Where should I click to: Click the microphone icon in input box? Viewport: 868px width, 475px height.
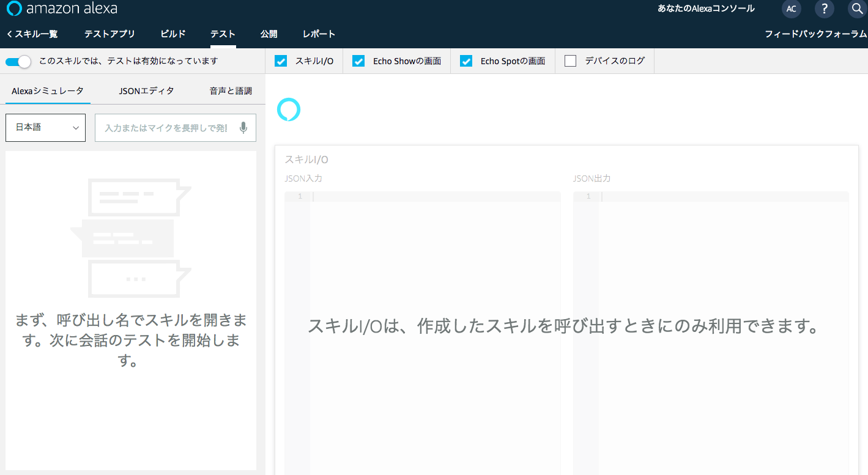pos(243,128)
